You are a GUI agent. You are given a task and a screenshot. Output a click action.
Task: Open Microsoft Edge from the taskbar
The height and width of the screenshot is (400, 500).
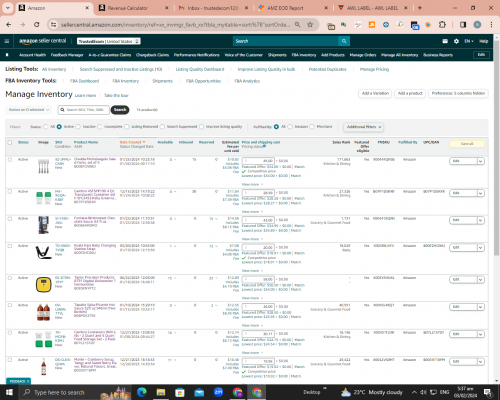coord(141,392)
